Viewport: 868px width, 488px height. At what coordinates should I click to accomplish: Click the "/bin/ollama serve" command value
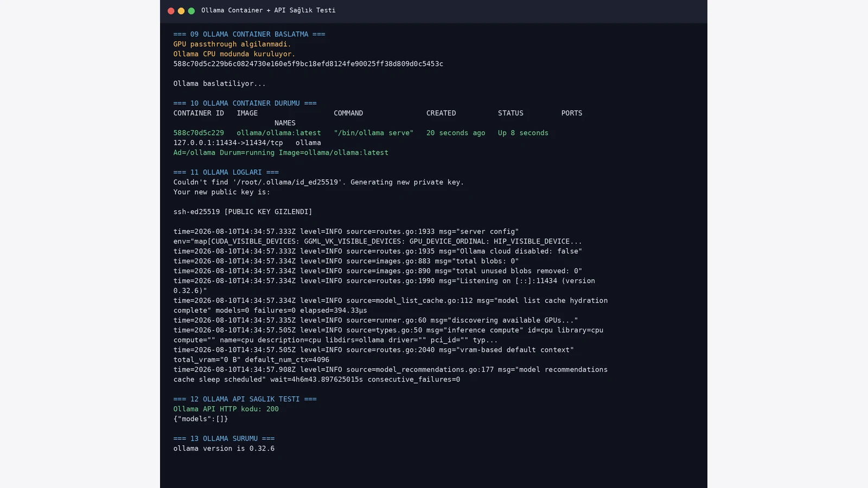[x=374, y=133]
